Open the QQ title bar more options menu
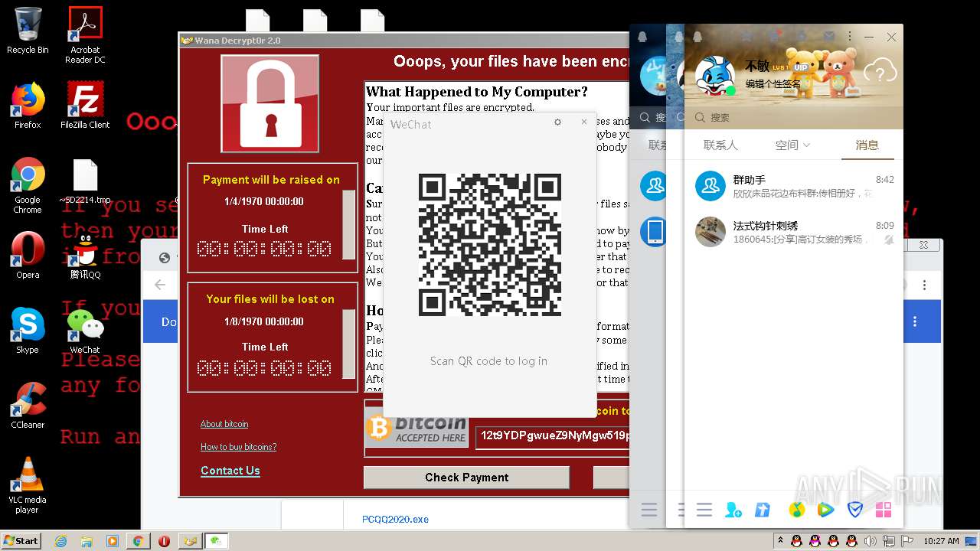The image size is (980, 551). pyautogui.click(x=849, y=37)
